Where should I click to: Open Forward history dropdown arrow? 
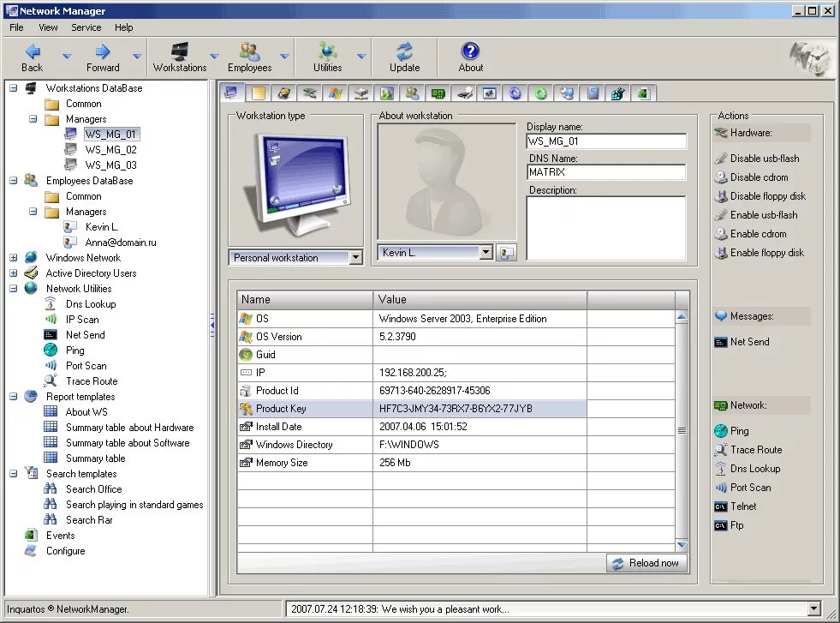(x=138, y=56)
